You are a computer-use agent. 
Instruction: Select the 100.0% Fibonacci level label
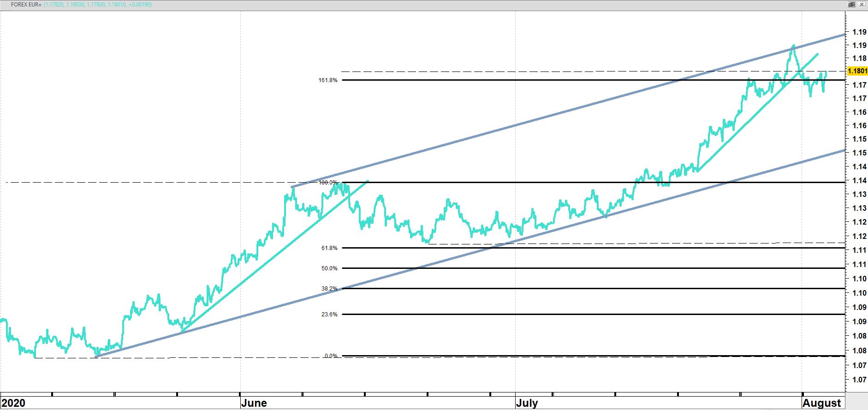coord(328,183)
